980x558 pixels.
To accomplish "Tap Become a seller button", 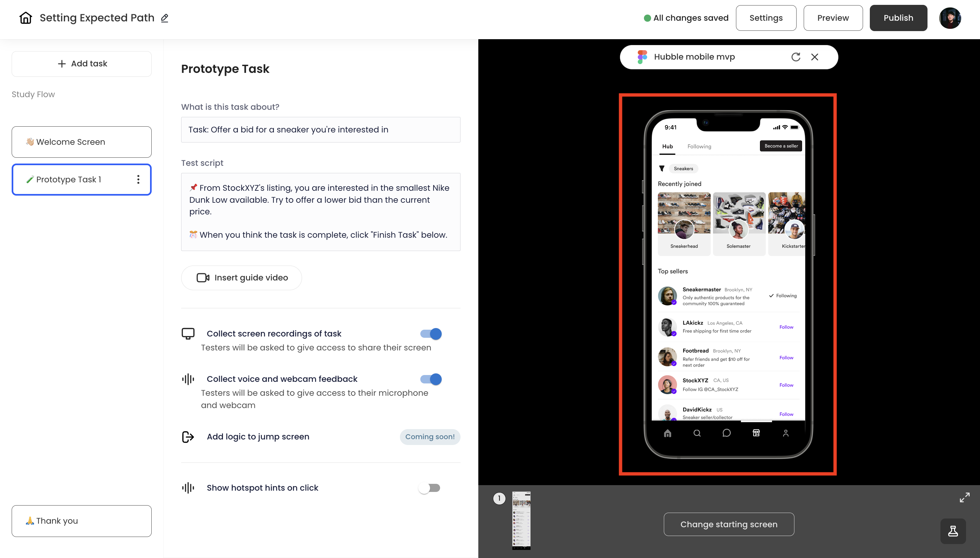I will point(781,146).
